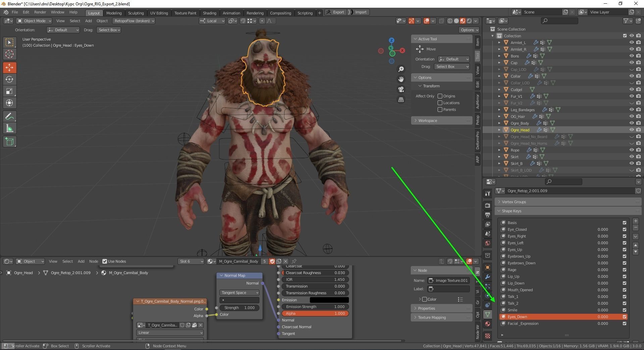Image resolution: width=644 pixels, height=350 pixels.
Task: Open the Texture properties checker tab
Action: [x=488, y=336]
